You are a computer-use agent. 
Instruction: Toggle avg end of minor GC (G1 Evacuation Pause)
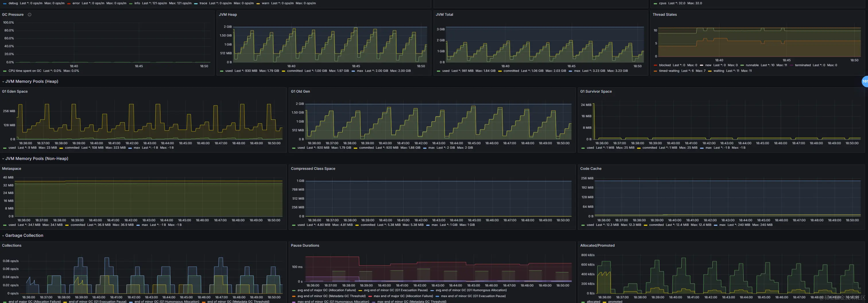(x=396, y=290)
